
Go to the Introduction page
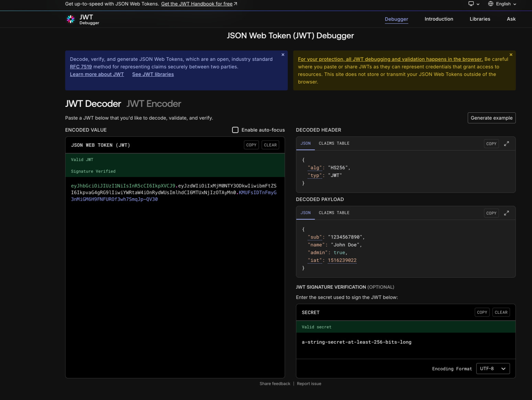tap(439, 19)
